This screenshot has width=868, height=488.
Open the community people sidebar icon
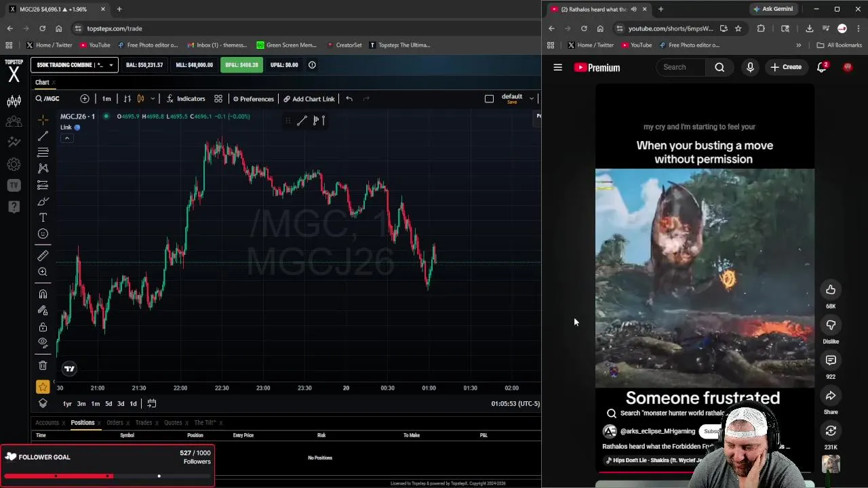coord(14,122)
